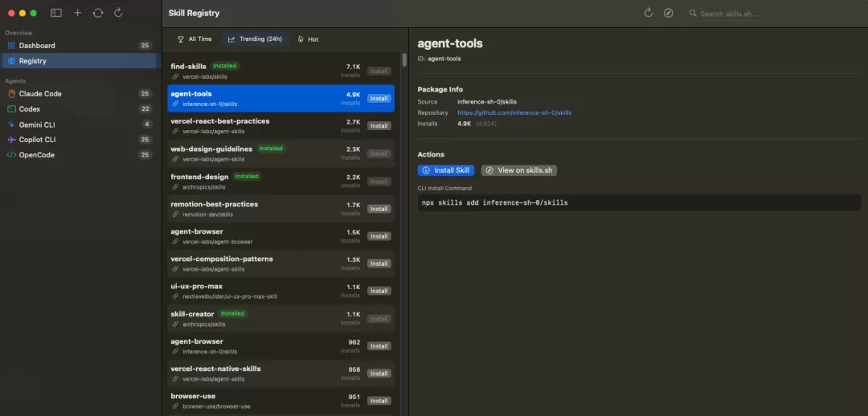Install vercel-react-native-skills
This screenshot has width=868, height=416.
[x=379, y=373]
